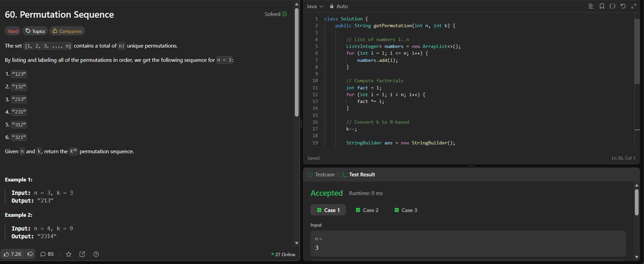Click the share icon below the description
The width and height of the screenshot is (644, 264).
tap(82, 254)
